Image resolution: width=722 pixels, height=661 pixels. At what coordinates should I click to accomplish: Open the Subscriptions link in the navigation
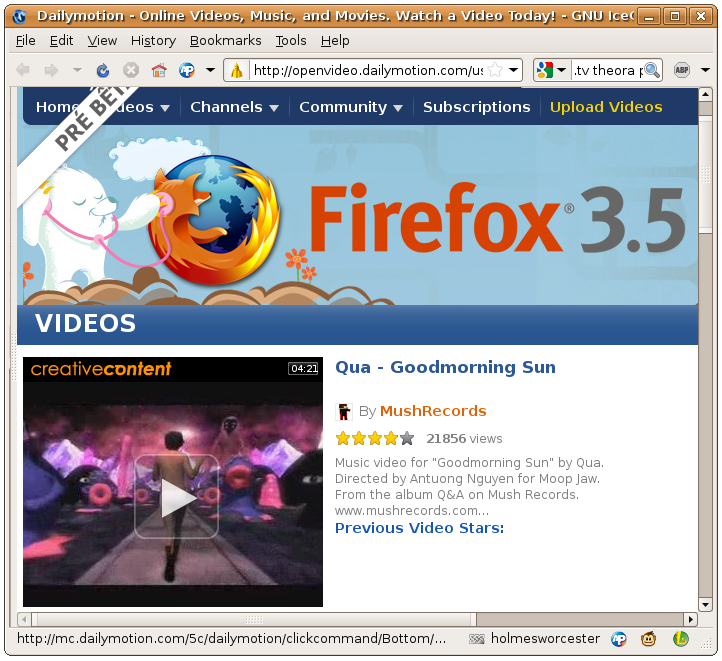(476, 107)
